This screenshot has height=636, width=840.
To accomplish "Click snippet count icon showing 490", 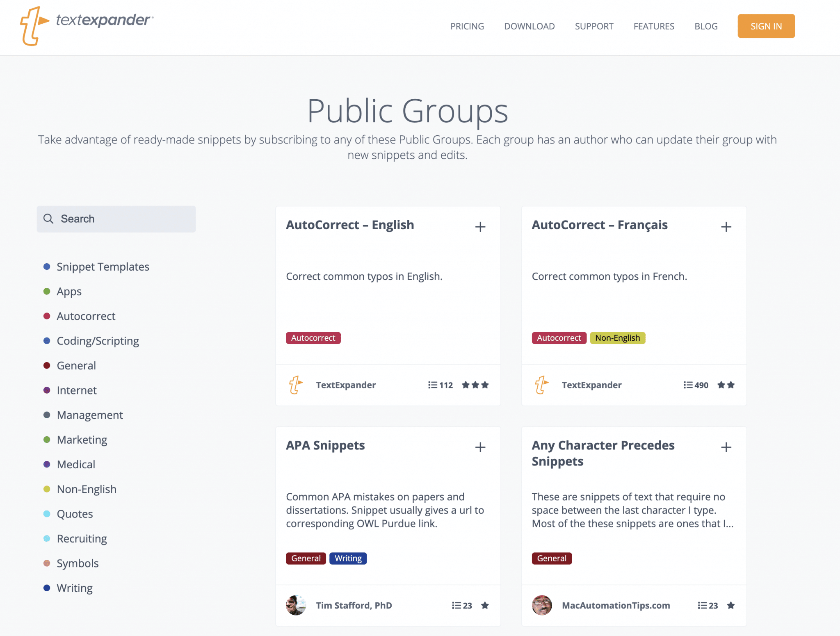I will (x=688, y=385).
